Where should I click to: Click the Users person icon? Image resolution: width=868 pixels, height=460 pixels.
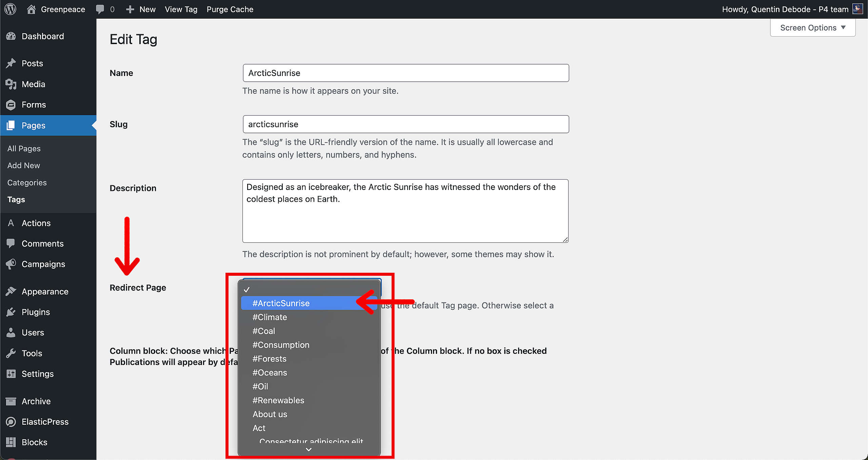point(11,332)
